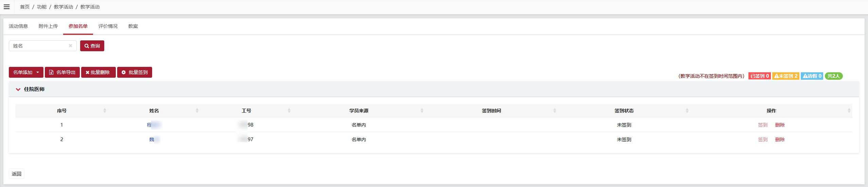Click the 名单导出 export button
Screen dimensions: 868x187
coord(62,72)
